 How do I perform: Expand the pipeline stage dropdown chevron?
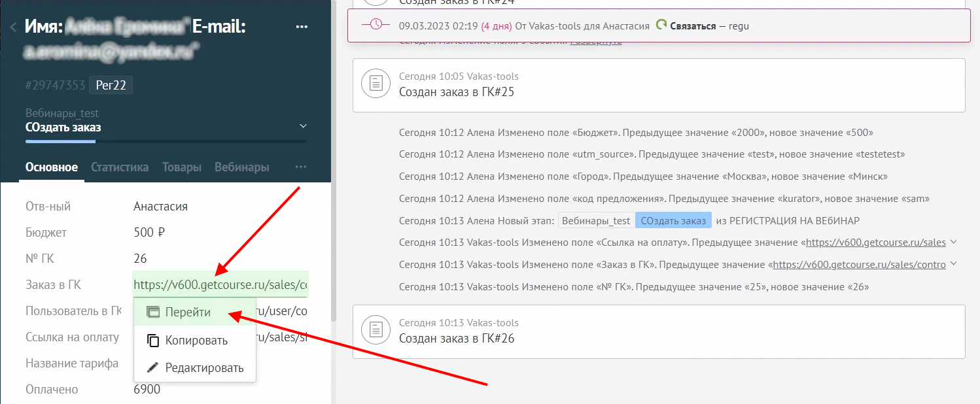coord(302,126)
